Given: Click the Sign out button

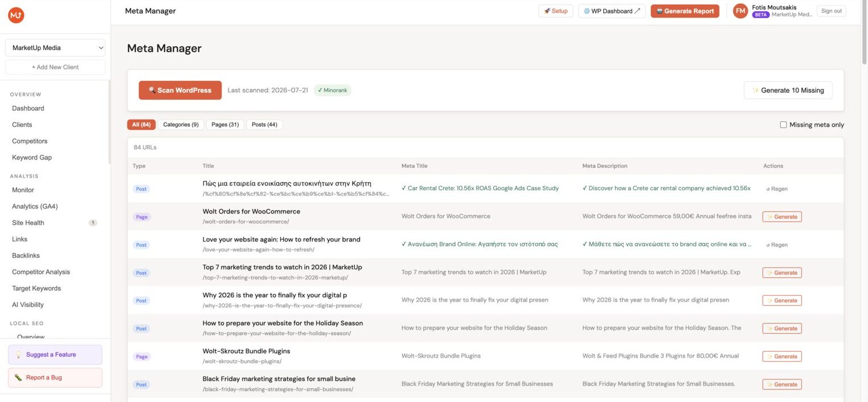Looking at the screenshot, I should (831, 11).
